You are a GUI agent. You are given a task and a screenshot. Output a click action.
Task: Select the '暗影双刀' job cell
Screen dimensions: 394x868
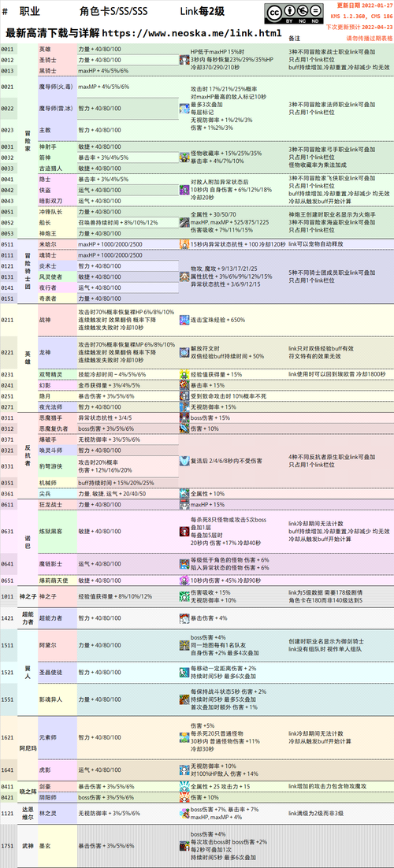click(x=57, y=201)
